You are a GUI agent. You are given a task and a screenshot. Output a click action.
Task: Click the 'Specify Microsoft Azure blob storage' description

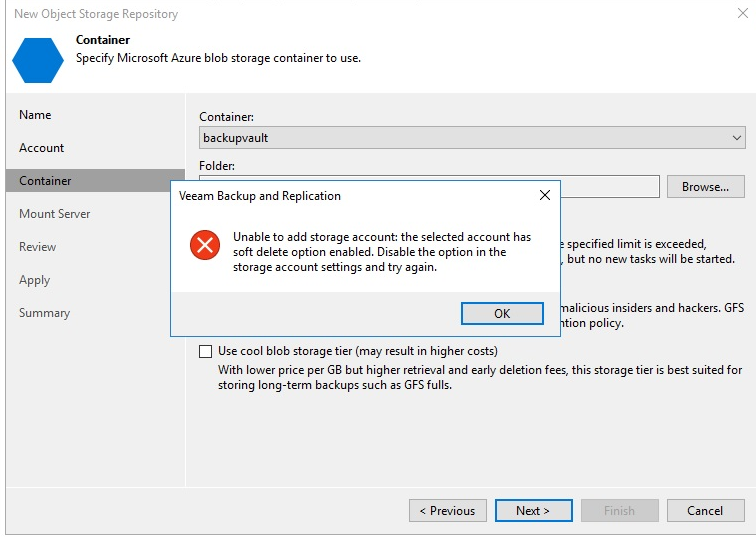pos(218,58)
